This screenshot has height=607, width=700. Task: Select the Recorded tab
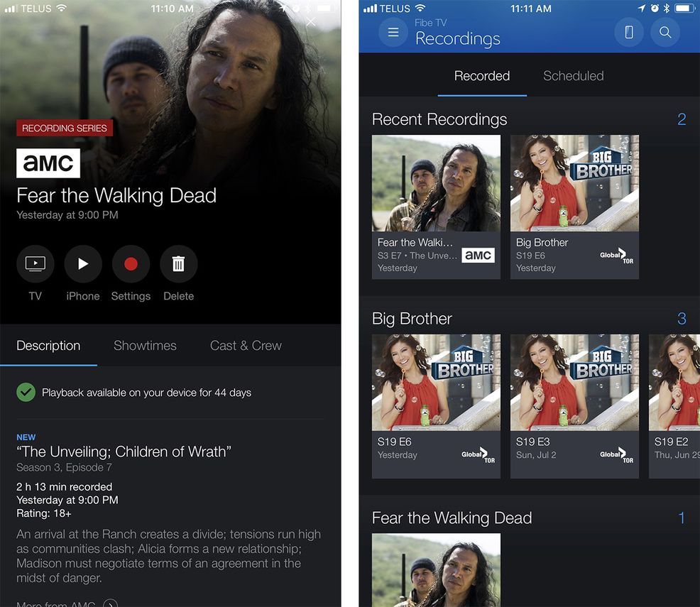(x=482, y=76)
